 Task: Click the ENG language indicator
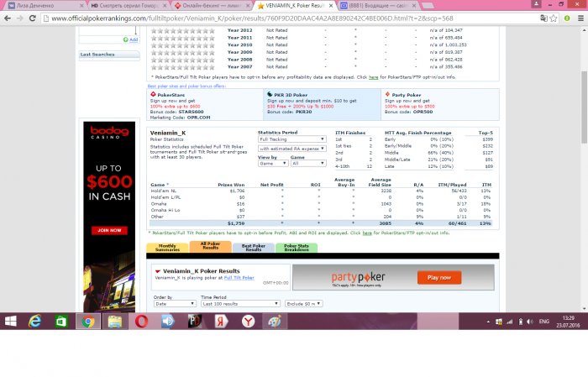[544, 322]
